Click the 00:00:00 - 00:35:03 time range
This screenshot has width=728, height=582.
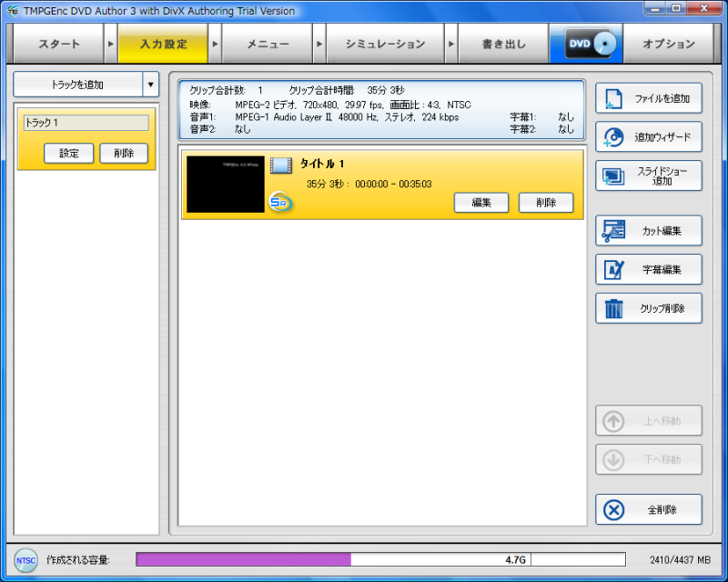click(393, 185)
